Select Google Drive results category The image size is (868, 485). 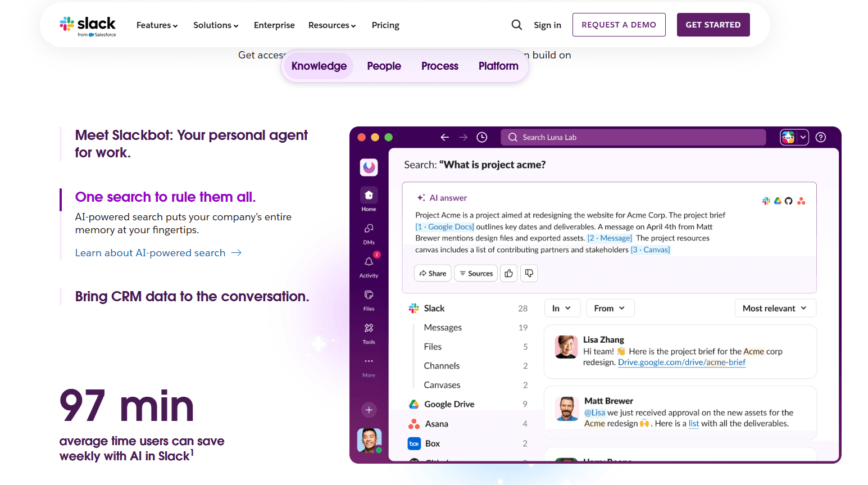468,404
